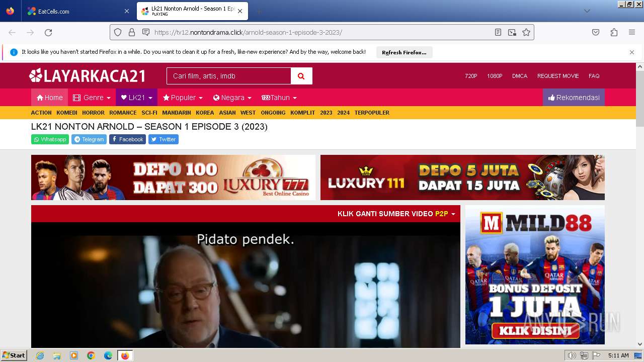The height and width of the screenshot is (362, 644).
Task: Select the SCI-FI category
Action: [x=149, y=113]
